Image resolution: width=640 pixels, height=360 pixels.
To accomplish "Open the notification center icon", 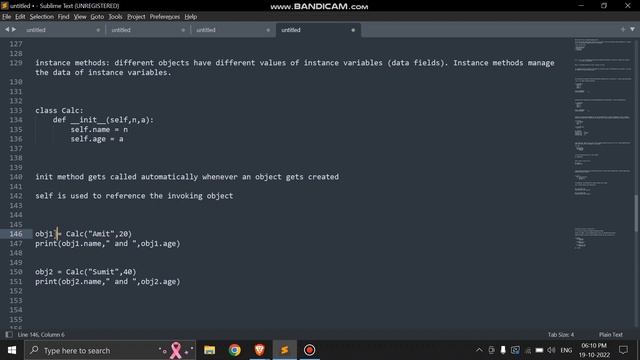I will 623,350.
